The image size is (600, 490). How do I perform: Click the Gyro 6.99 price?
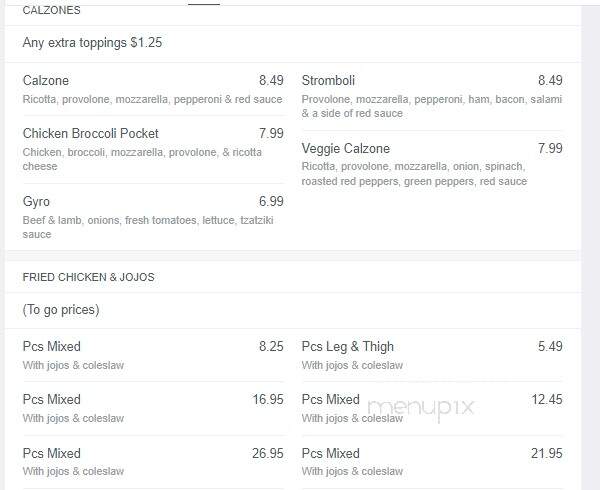pyautogui.click(x=271, y=202)
